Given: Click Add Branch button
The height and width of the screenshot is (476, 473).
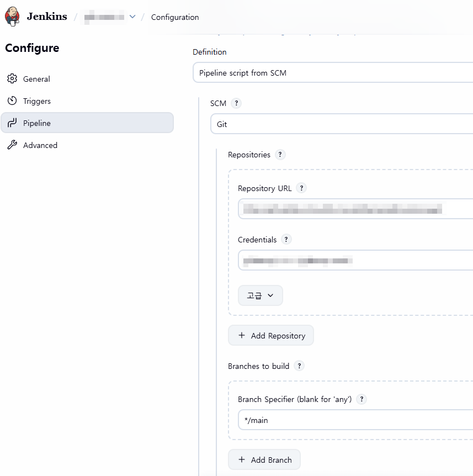Looking at the screenshot, I should point(264,459).
